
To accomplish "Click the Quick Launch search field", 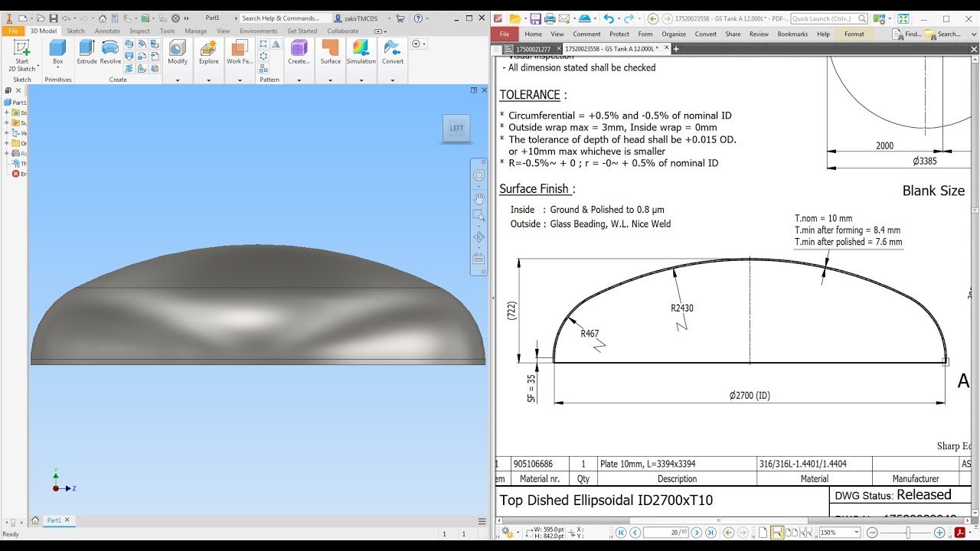I will (x=829, y=18).
